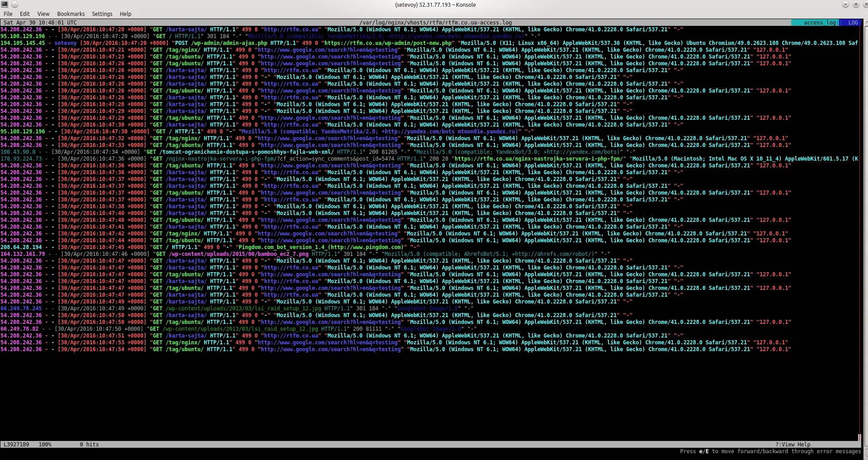
Task: Click the 'access_log' format label
Action: [821, 23]
